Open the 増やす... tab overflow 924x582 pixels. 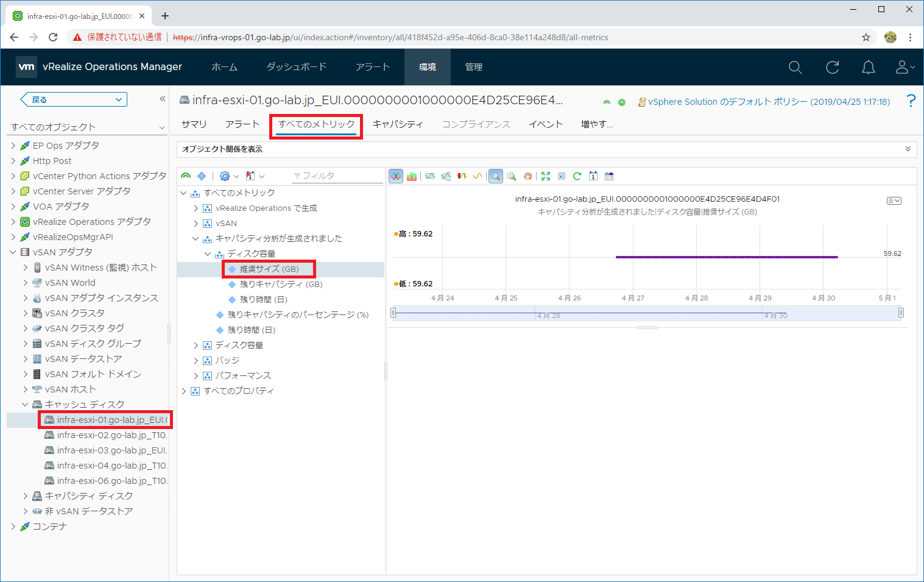(x=597, y=124)
